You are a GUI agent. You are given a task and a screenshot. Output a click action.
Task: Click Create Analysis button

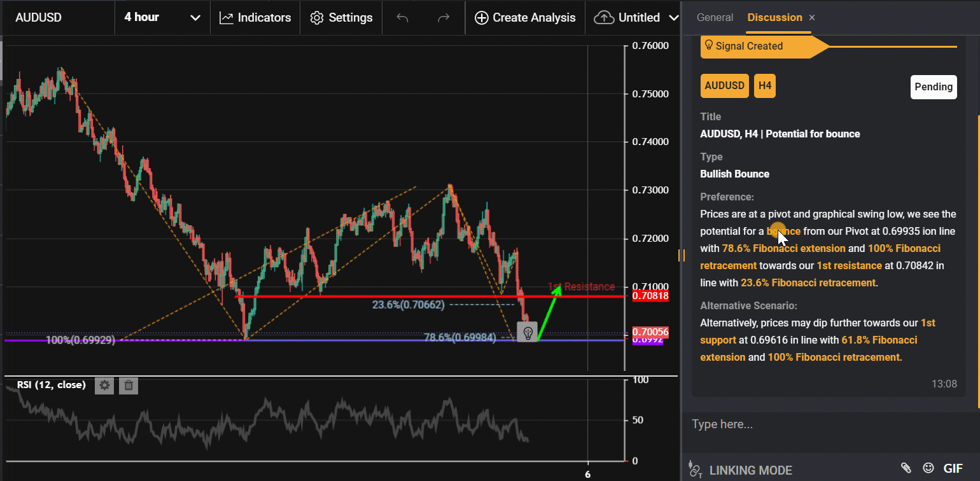[525, 18]
